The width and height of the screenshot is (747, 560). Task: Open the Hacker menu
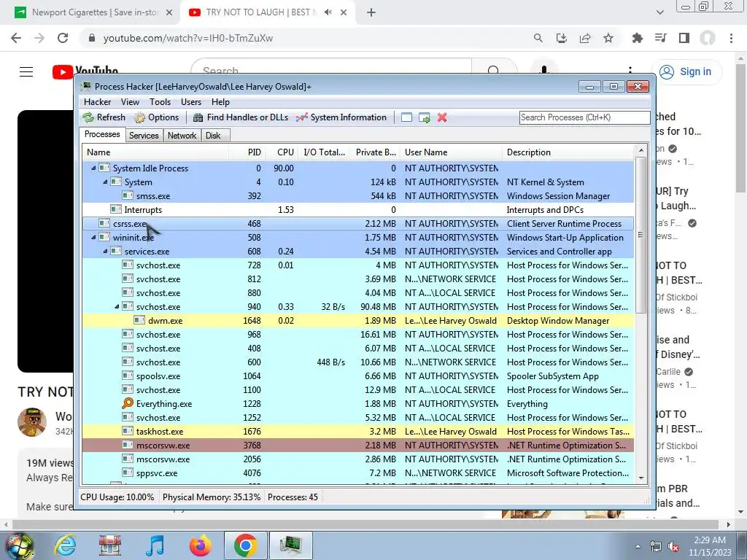click(97, 102)
